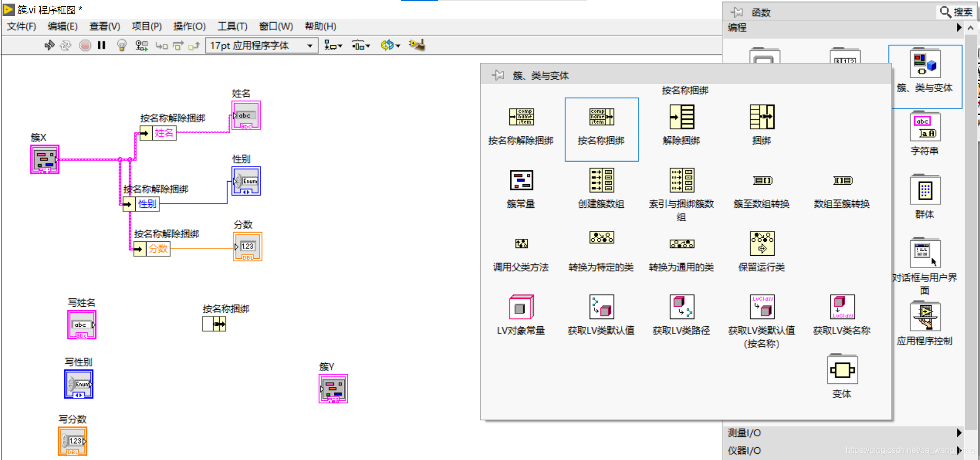Click the 性别 unbundle element
Viewport: 980px width, 460px height.
click(x=141, y=204)
